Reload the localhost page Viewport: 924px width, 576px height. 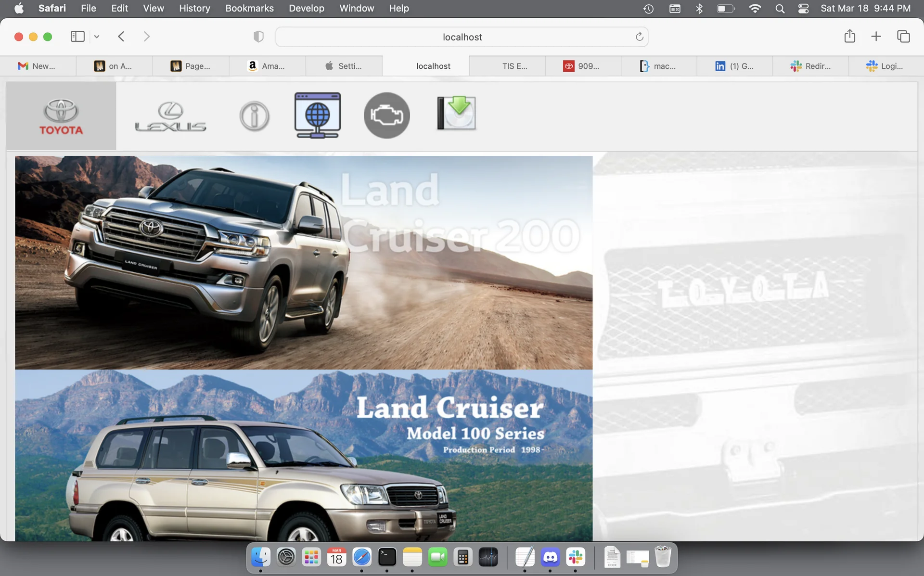click(x=639, y=37)
